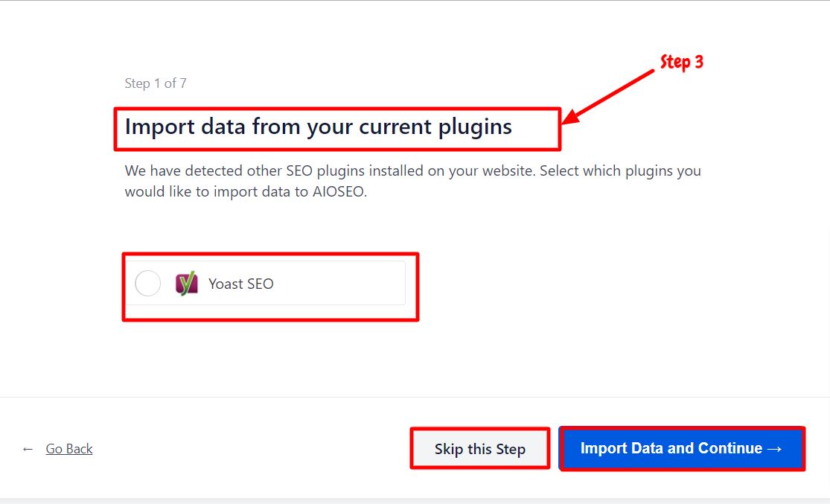Click the red Step 3 annotation label

(x=682, y=62)
